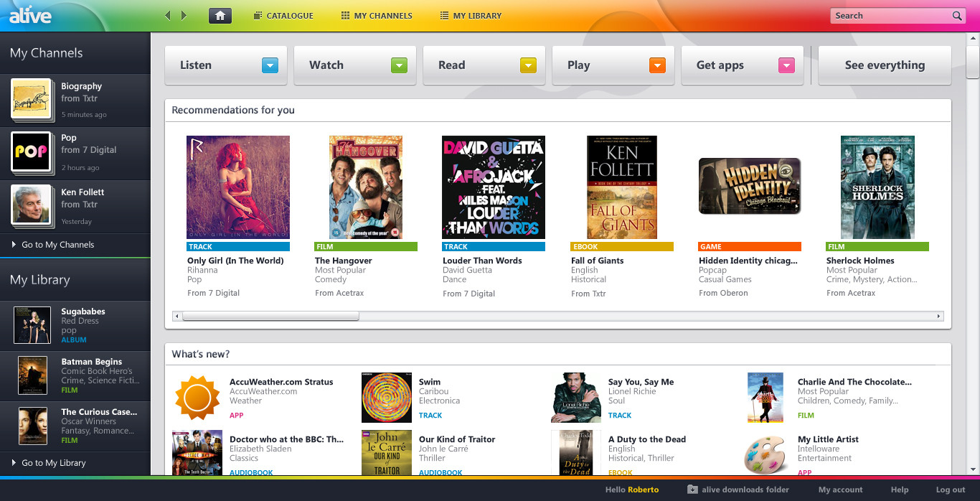Image resolution: width=980 pixels, height=501 pixels.
Task: Select the Sherlock Holmes film cover
Action: click(x=877, y=187)
